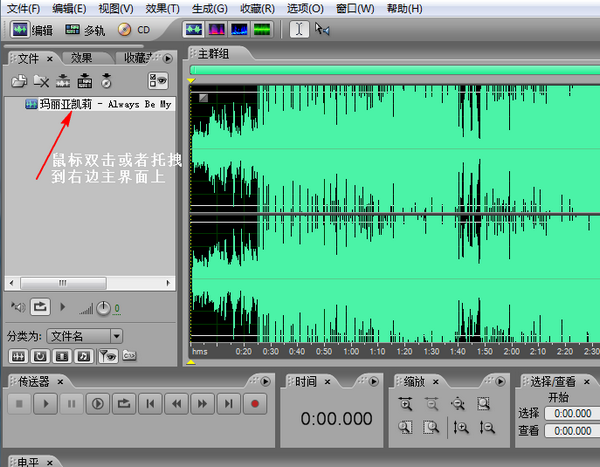Click Go to end button
Image resolution: width=600 pixels, height=467 pixels.
click(x=228, y=404)
